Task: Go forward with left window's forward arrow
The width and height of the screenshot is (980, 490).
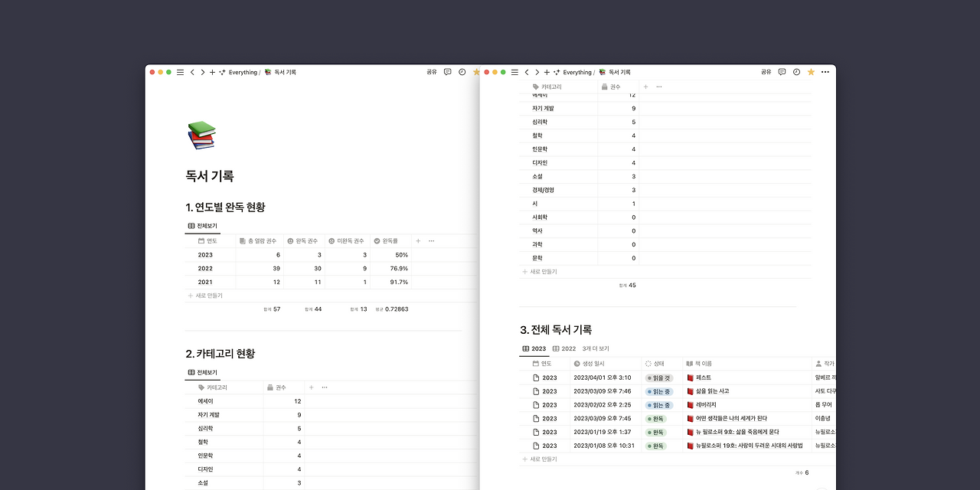Action: (203, 72)
